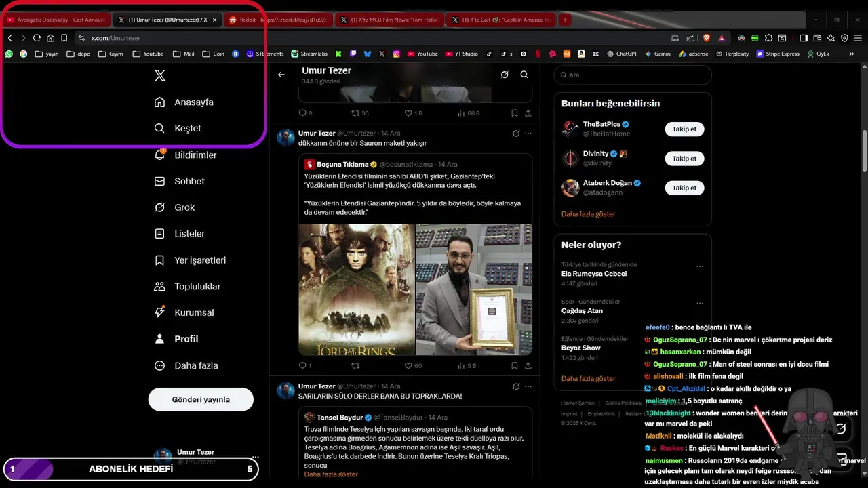Screen dimensions: 868x488
Task: Follow TheBatPics with Takip et
Action: (x=684, y=129)
